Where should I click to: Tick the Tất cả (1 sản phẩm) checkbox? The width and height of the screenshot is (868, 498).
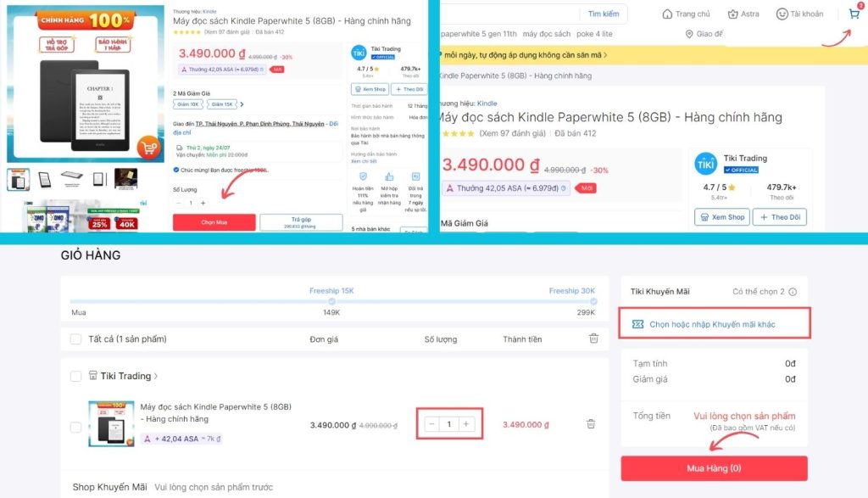pos(75,339)
